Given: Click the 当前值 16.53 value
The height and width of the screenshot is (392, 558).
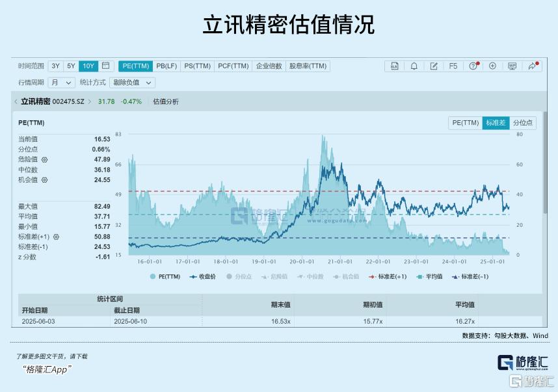Looking at the screenshot, I should coord(102,139).
